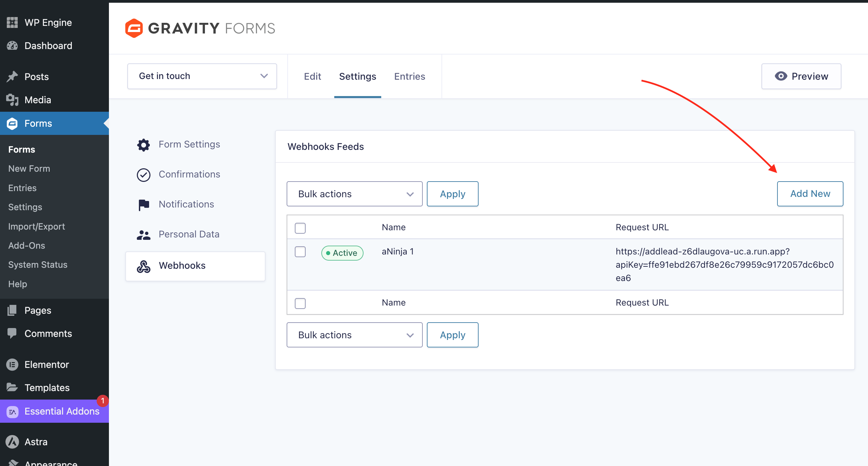Image resolution: width=868 pixels, height=466 pixels.
Task: Click the Gravity Forms logo icon
Action: (134, 28)
